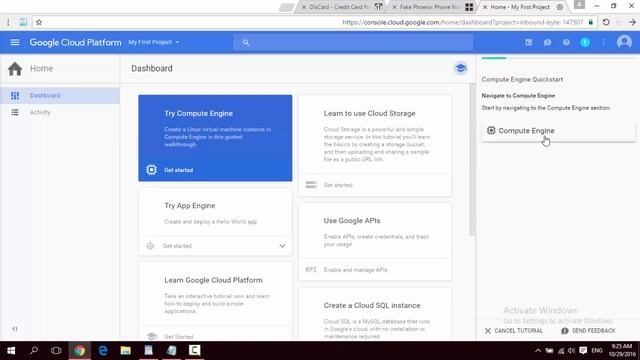Open the My First Project dropdown

pos(154,42)
